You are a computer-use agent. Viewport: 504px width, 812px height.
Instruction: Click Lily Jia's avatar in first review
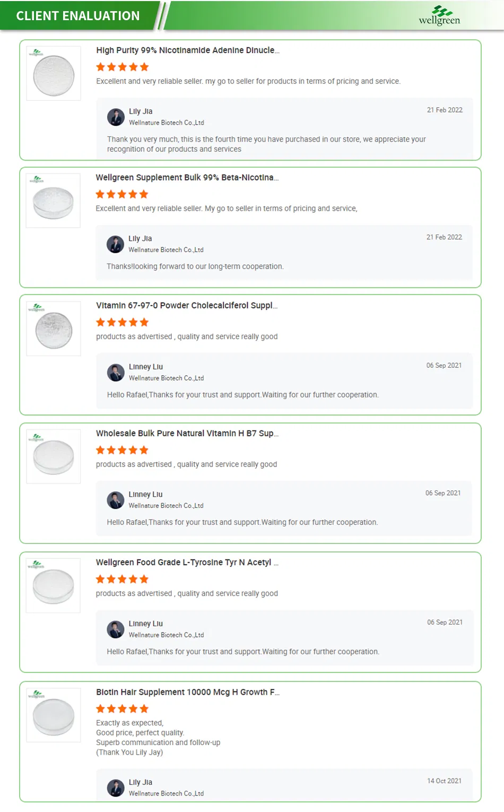(116, 117)
